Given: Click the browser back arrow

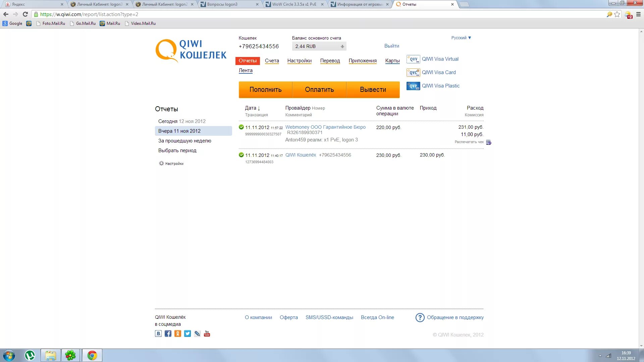Looking at the screenshot, I should pos(6,14).
